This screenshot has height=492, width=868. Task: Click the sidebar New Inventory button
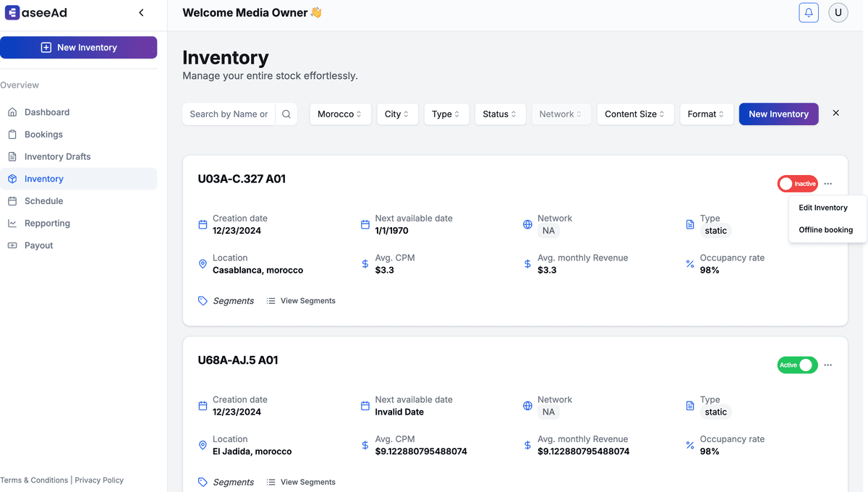coord(78,48)
